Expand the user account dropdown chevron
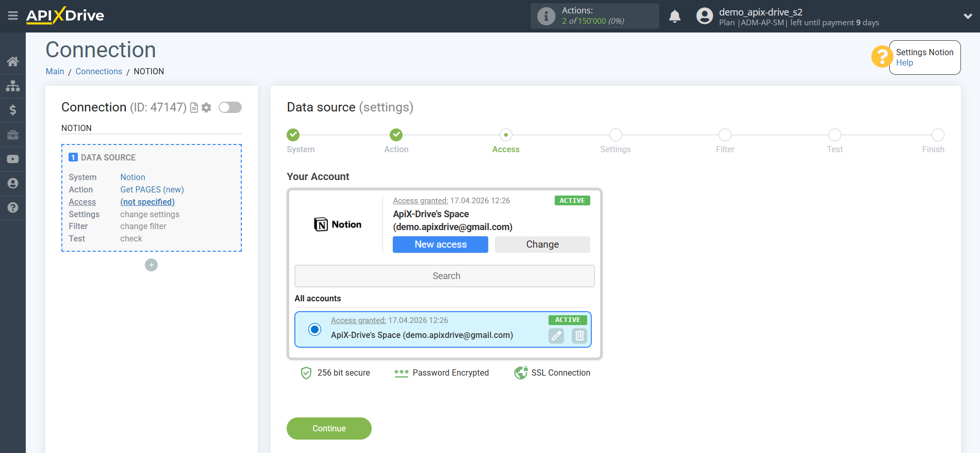Viewport: 980px width, 453px height. pyautogui.click(x=968, y=16)
